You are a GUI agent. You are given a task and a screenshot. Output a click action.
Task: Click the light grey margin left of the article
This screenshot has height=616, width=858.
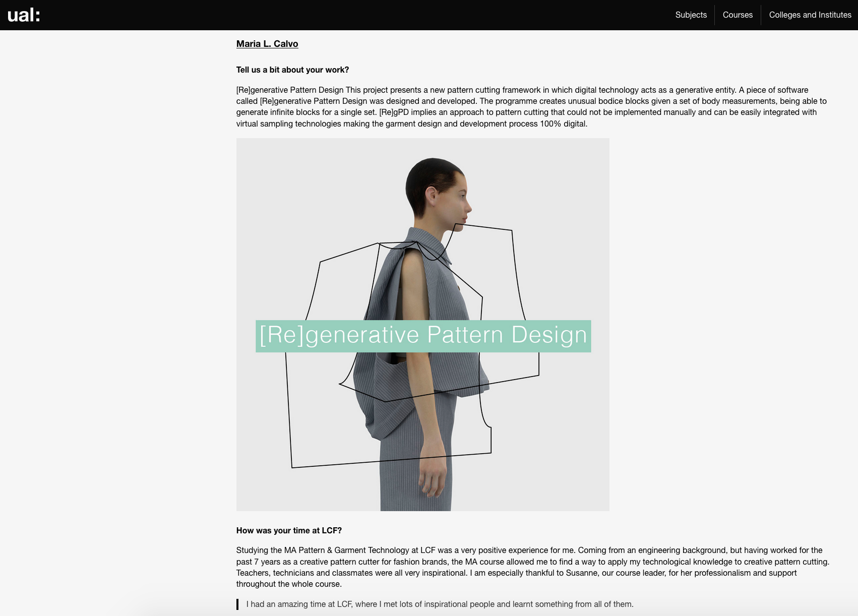116,323
